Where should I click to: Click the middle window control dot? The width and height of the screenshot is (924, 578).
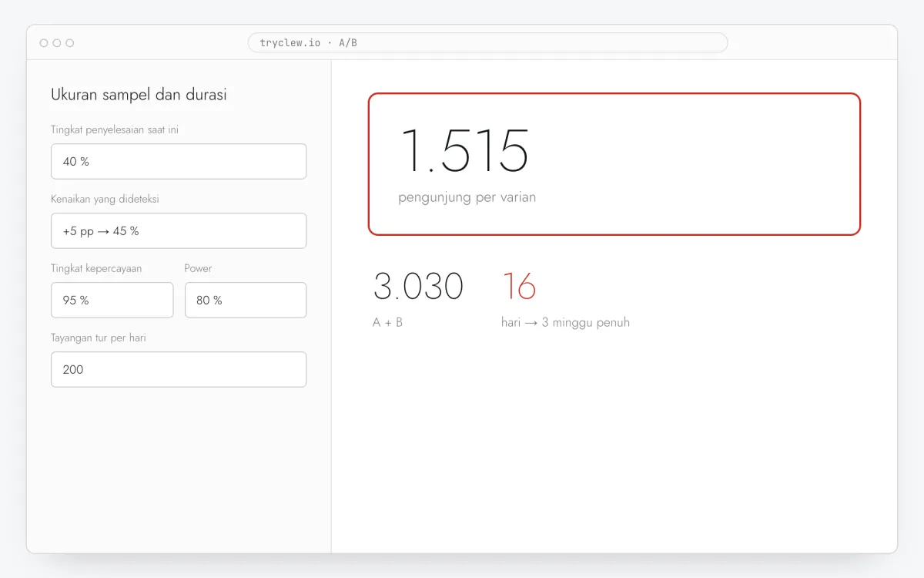[57, 43]
